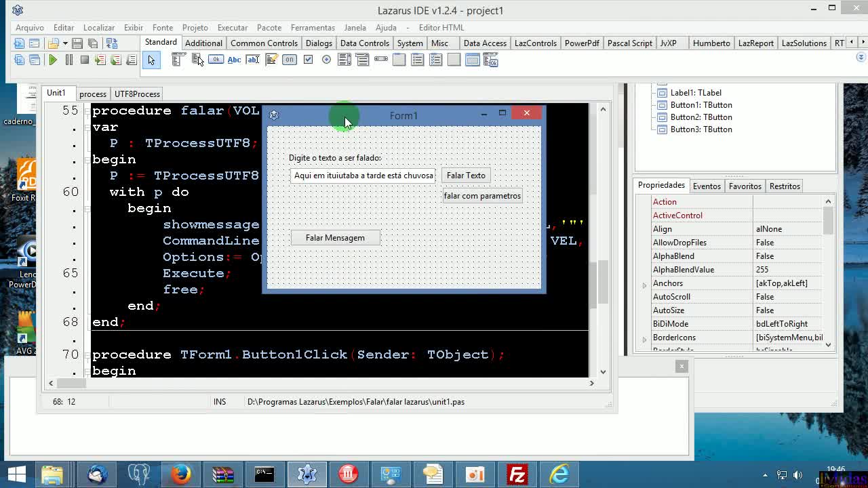Open the Projeto menu
The height and width of the screenshot is (488, 868).
click(195, 27)
